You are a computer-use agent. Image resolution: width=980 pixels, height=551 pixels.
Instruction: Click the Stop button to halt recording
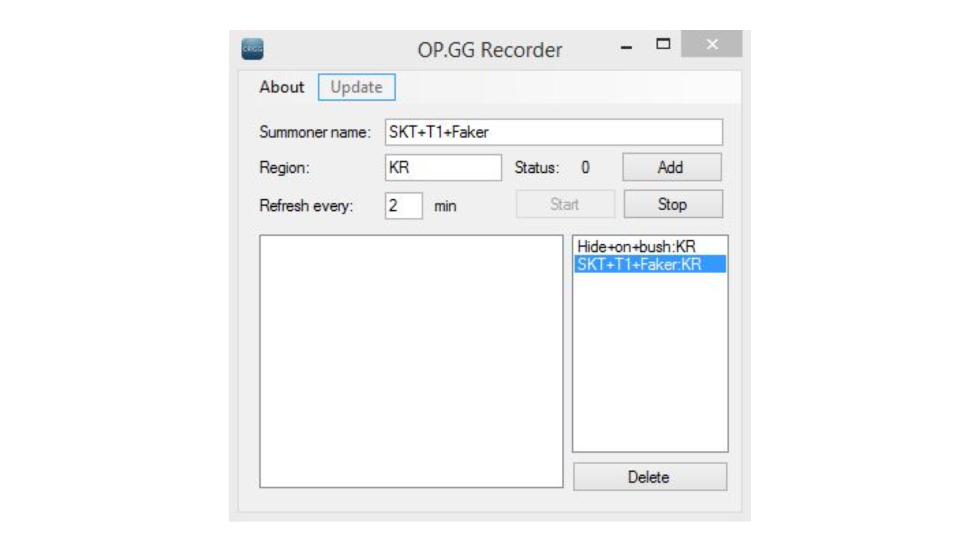(672, 204)
